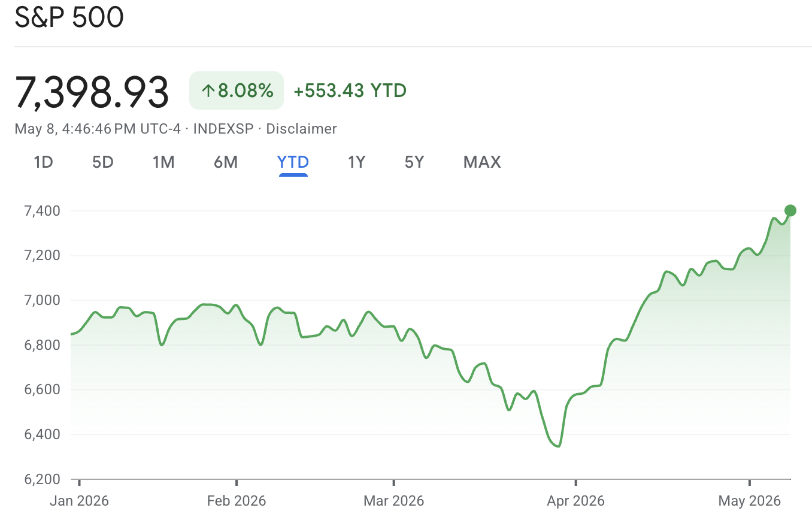Select the 1D time range tab
This screenshot has height=526, width=812.
click(x=43, y=162)
